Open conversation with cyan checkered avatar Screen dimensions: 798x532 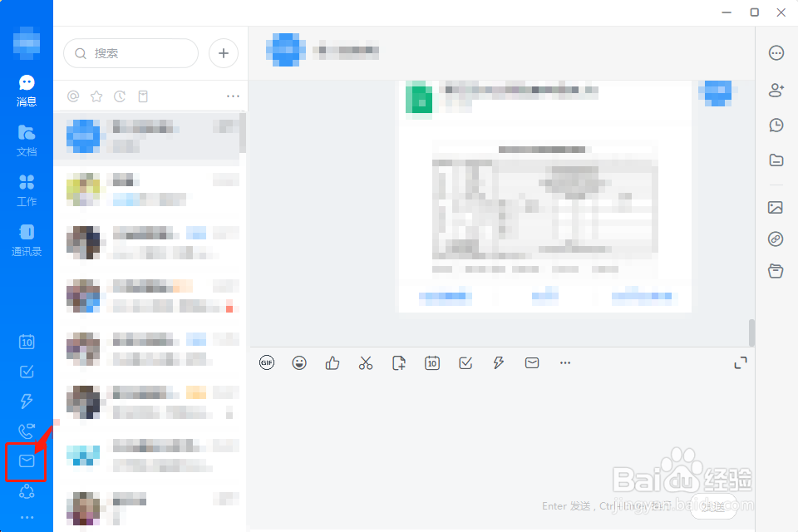(146, 456)
